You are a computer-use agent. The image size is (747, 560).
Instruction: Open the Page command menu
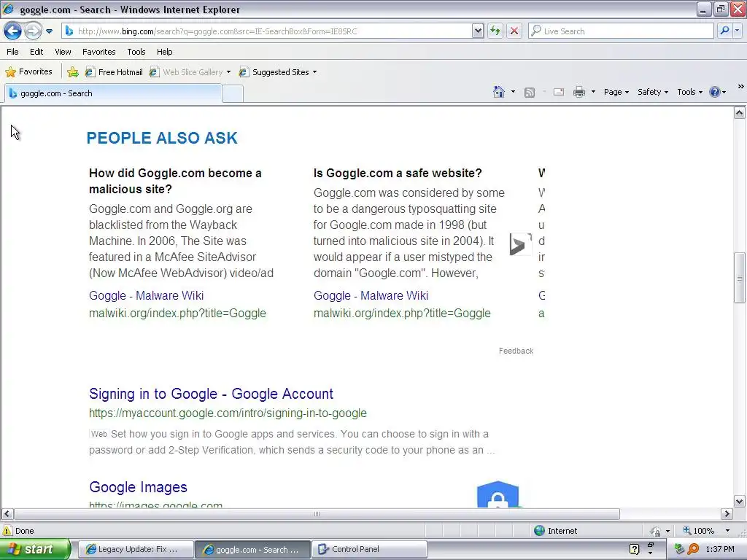[616, 92]
